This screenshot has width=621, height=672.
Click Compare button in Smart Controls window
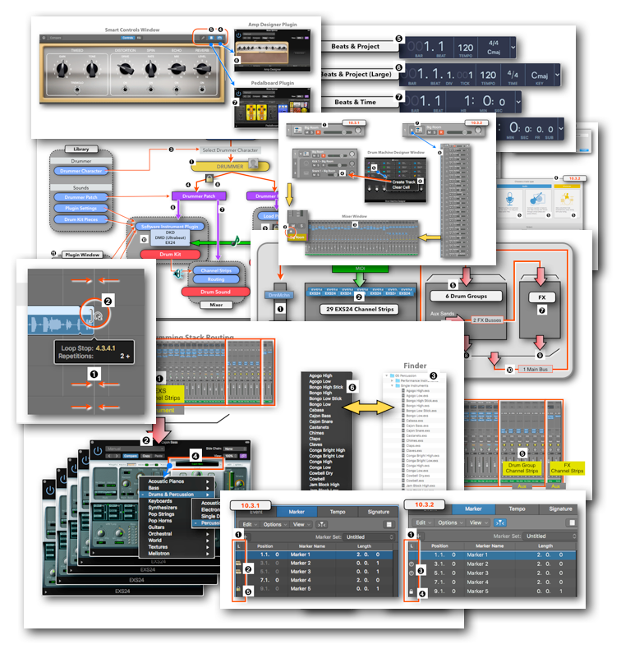(x=55, y=38)
